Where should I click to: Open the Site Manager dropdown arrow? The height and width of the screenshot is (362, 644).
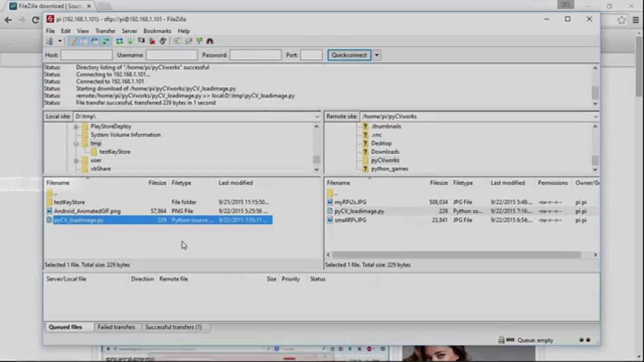coord(59,41)
